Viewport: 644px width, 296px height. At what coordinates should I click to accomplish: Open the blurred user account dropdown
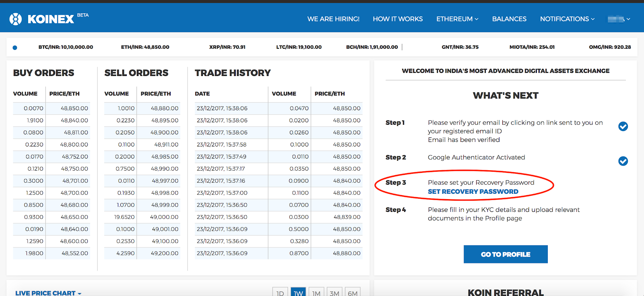619,19
